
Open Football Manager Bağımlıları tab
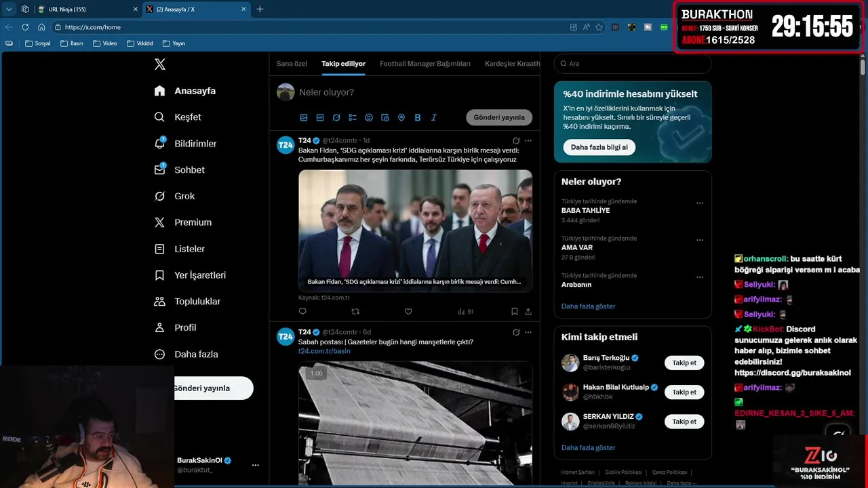pyautogui.click(x=425, y=64)
